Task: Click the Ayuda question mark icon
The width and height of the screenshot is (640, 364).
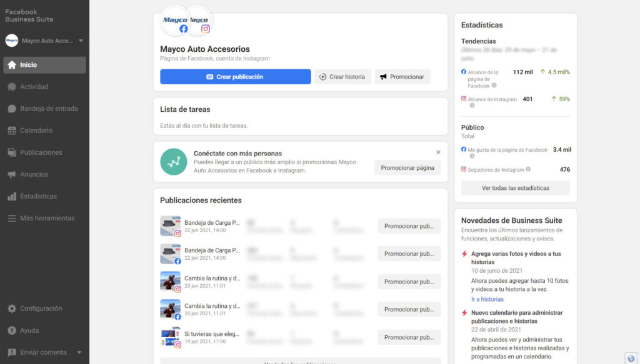Action: (11, 330)
